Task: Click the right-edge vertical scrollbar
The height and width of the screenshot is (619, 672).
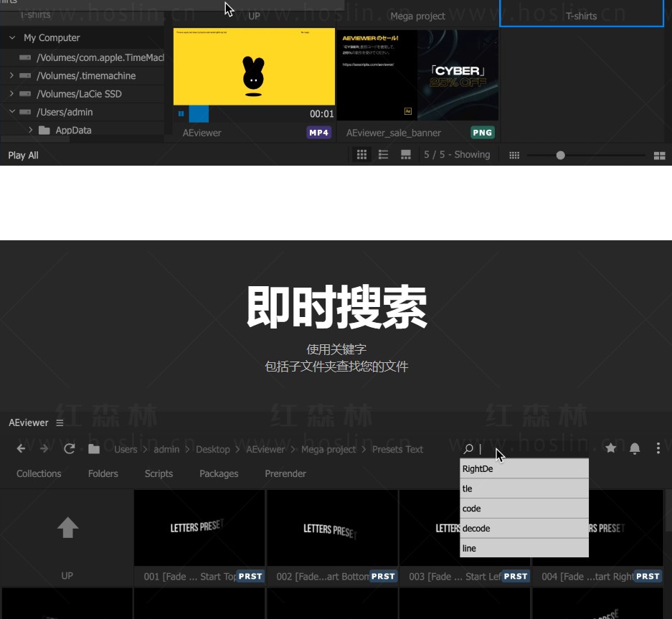Action: 668,510
